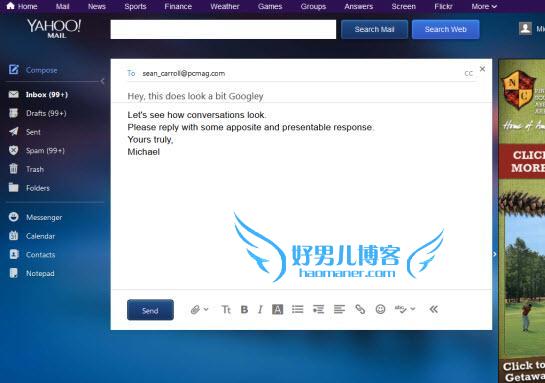
Task: Go to Home in top navigation
Action: click(x=22, y=6)
